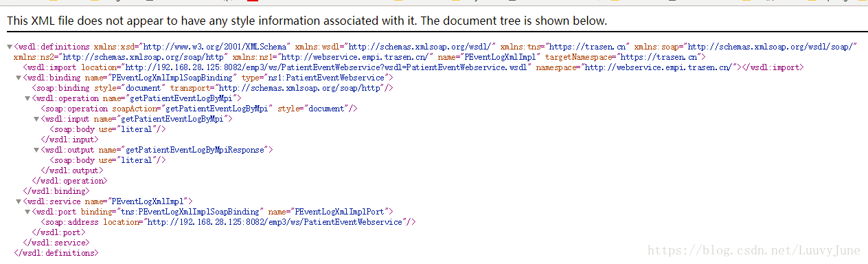The image size is (868, 264).
Task: Click the wsdl:output getPatientEventLogByMpiResponse tag
Action: tap(157, 150)
